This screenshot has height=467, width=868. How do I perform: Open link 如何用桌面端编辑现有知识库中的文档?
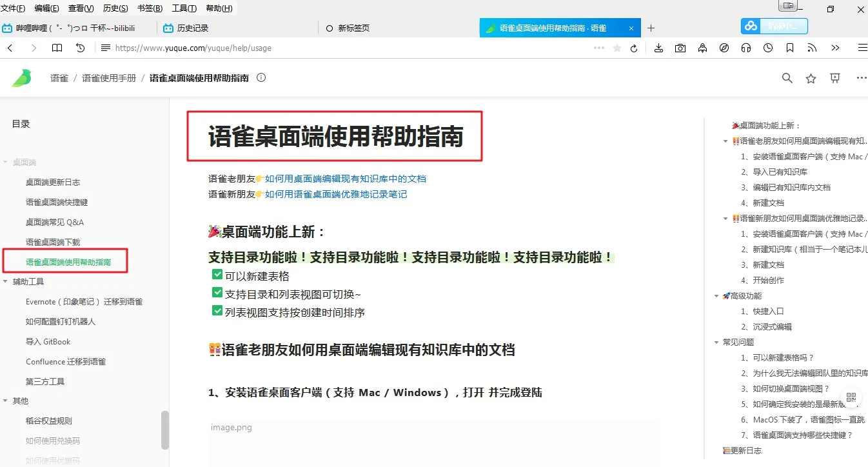click(x=346, y=179)
